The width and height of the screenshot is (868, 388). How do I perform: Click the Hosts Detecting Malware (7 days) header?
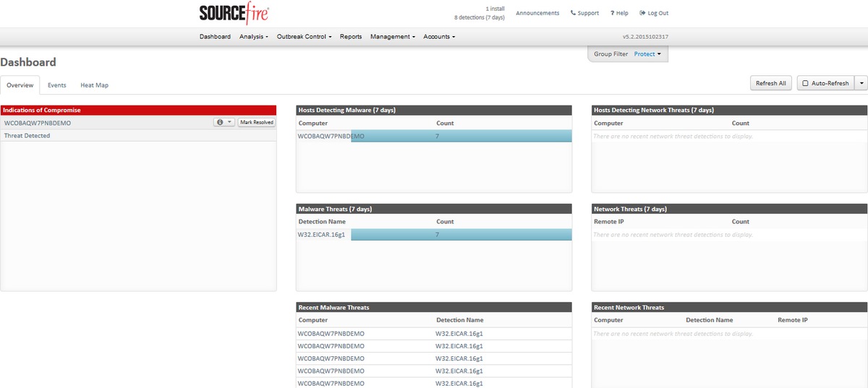pyautogui.click(x=434, y=110)
